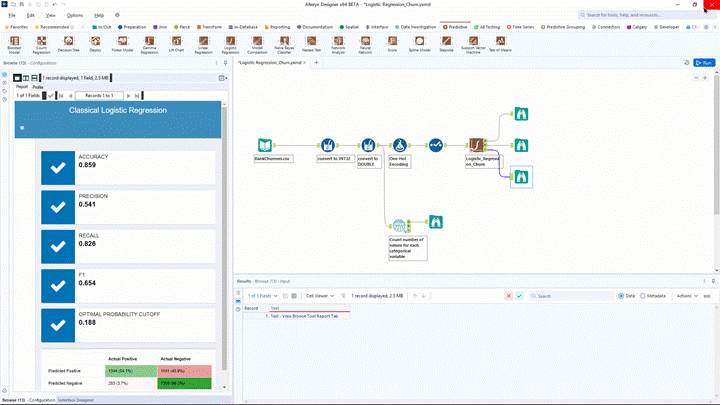The image size is (720, 405).
Task: Select the Lift Chart tool
Action: pos(176,44)
